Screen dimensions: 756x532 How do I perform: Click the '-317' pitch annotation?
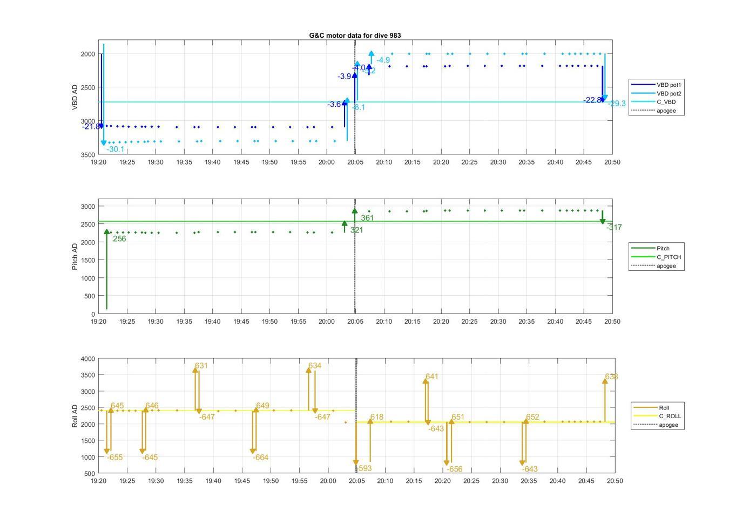(614, 228)
